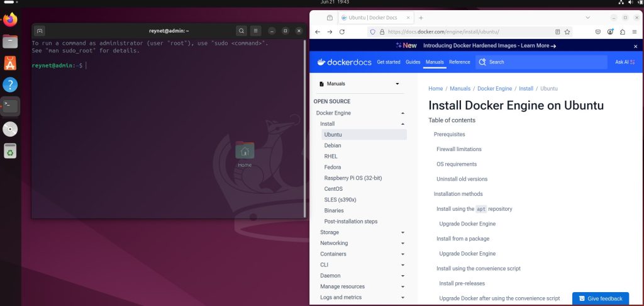Screen dimensions: 644x306
Task: Jump to Uninstall old versions section
Action: pyautogui.click(x=462, y=179)
